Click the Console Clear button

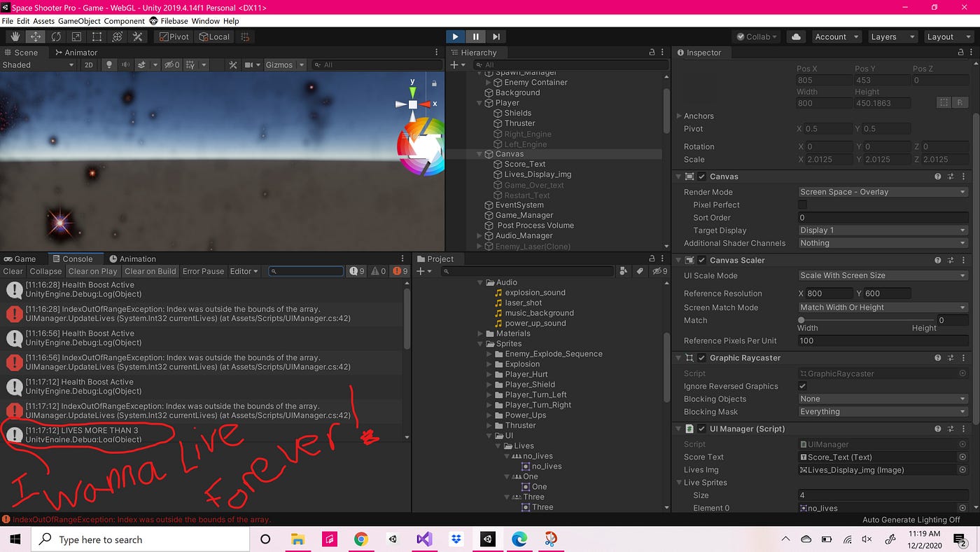13,271
